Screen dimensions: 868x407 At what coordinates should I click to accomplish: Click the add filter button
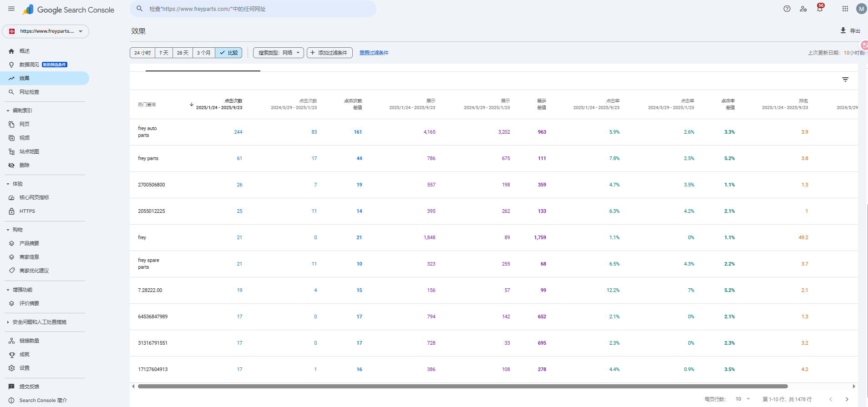point(330,53)
